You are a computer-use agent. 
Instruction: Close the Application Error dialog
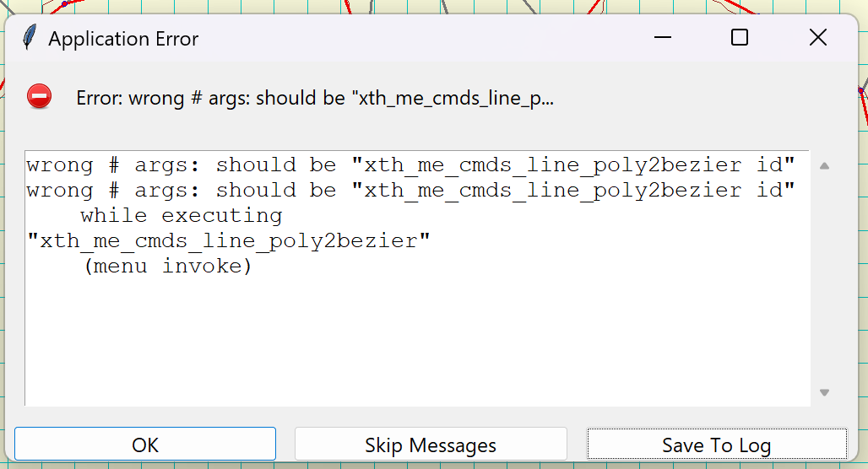[817, 38]
